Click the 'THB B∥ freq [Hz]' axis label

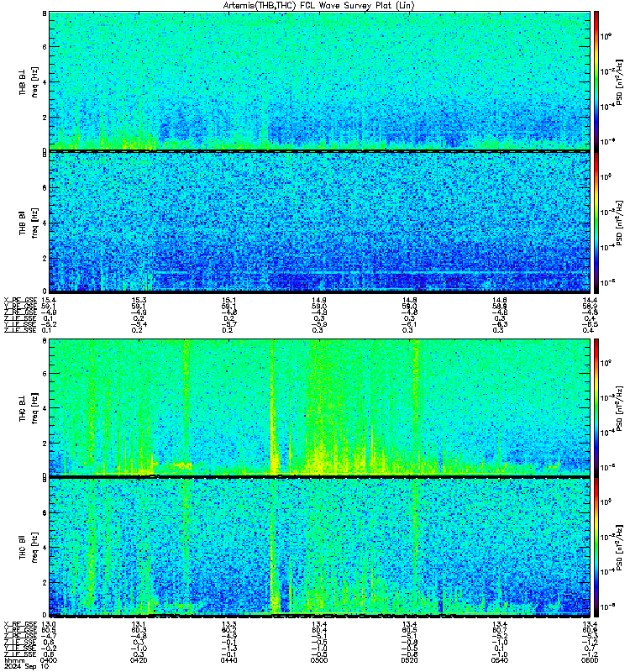tap(29, 223)
